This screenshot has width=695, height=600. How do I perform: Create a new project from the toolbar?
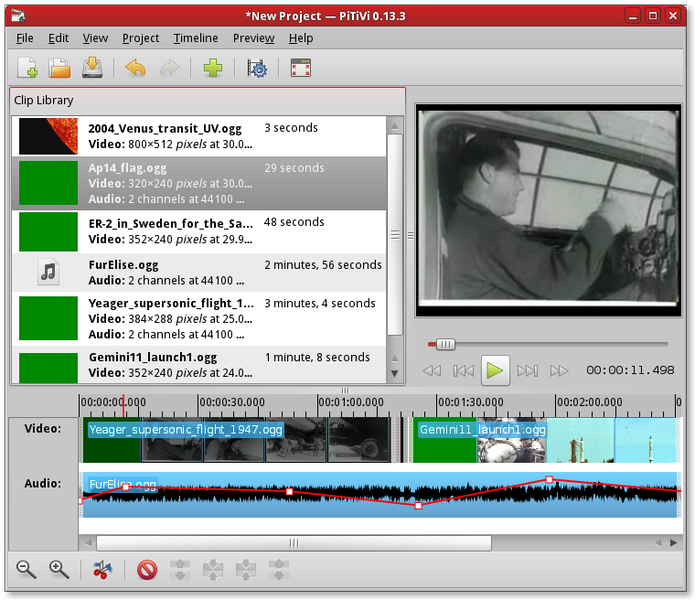[27, 68]
